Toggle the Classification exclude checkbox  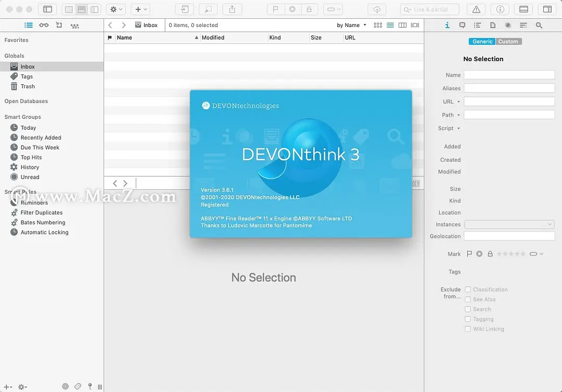coord(468,289)
